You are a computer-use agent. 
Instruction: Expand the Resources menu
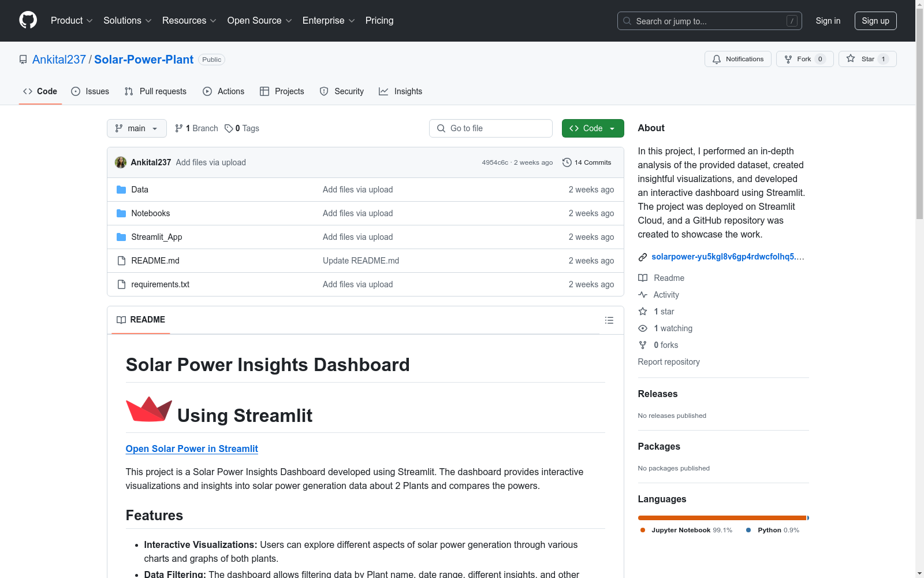coord(189,20)
